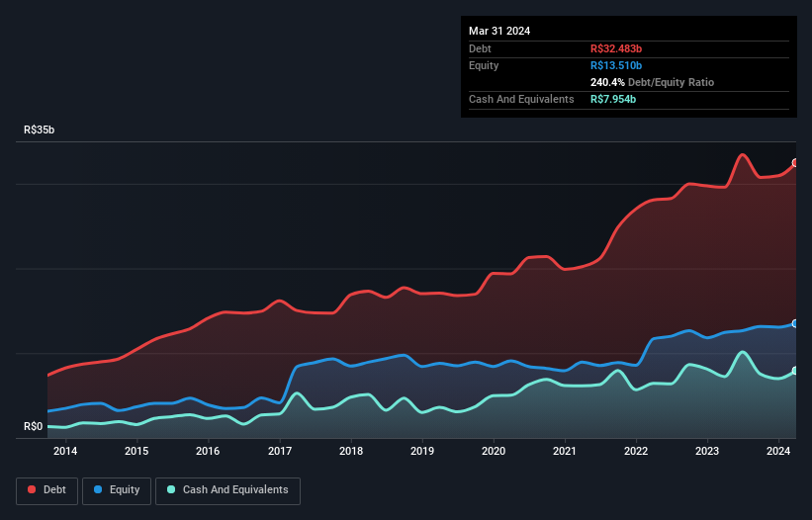812x520 pixels.
Task: Click the 2024 x-axis label
Action: tap(778, 451)
